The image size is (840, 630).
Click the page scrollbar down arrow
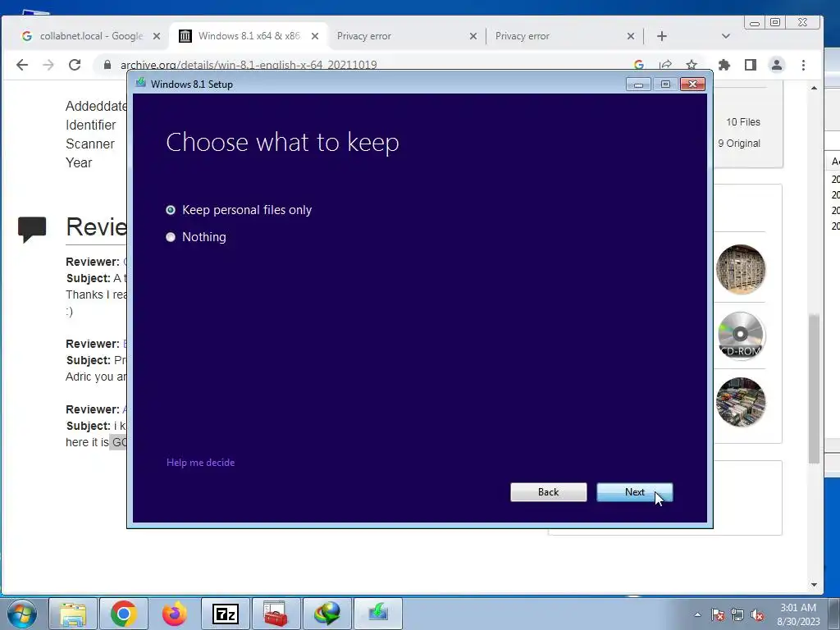click(815, 585)
